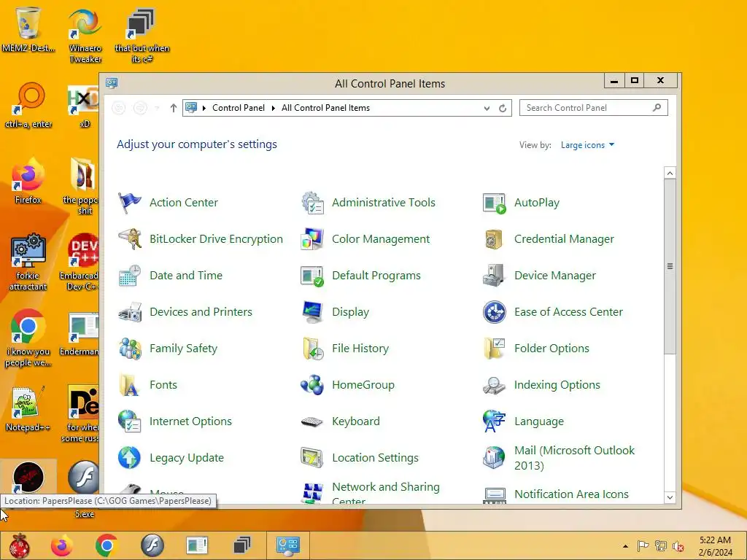Click the Display monitor icon
This screenshot has width=747, height=560.
tap(312, 312)
